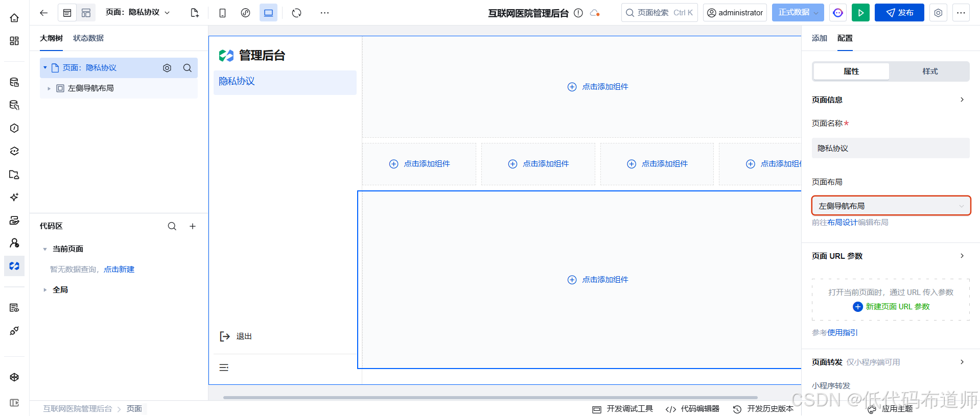Viewport: 980px width, 416px height.
Task: Expand the 全局 section
Action: pos(45,290)
